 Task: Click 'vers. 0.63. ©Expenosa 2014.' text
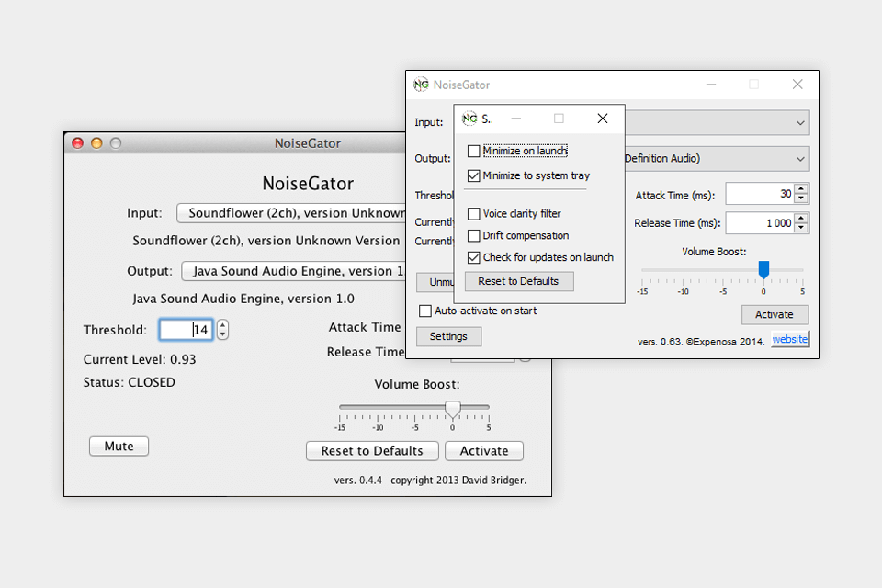coord(701,342)
